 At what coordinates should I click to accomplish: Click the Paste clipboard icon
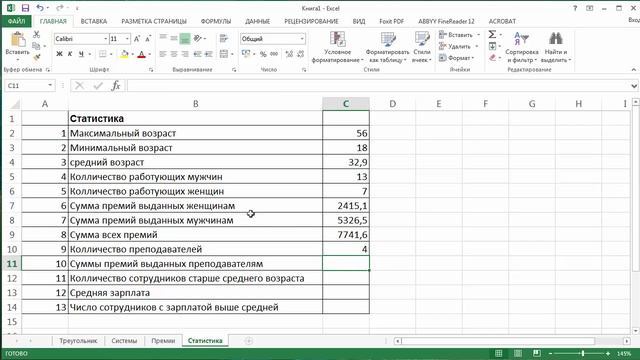pyautogui.click(x=18, y=40)
